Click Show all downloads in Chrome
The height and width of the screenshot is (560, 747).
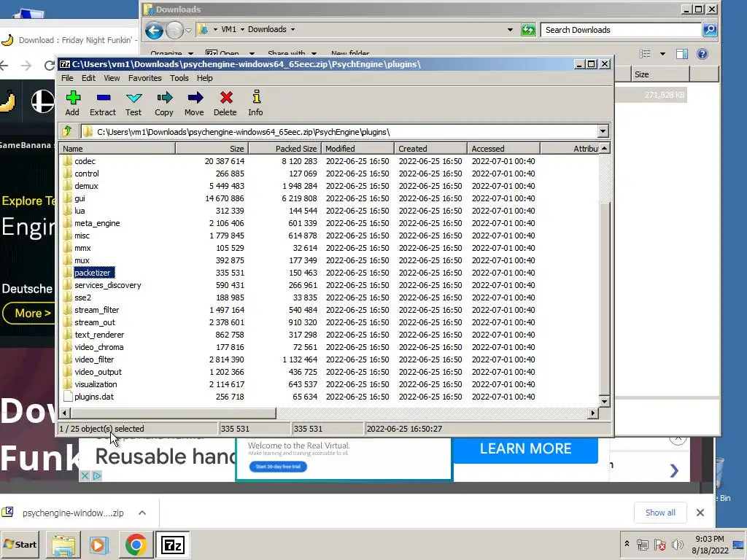pos(660,513)
